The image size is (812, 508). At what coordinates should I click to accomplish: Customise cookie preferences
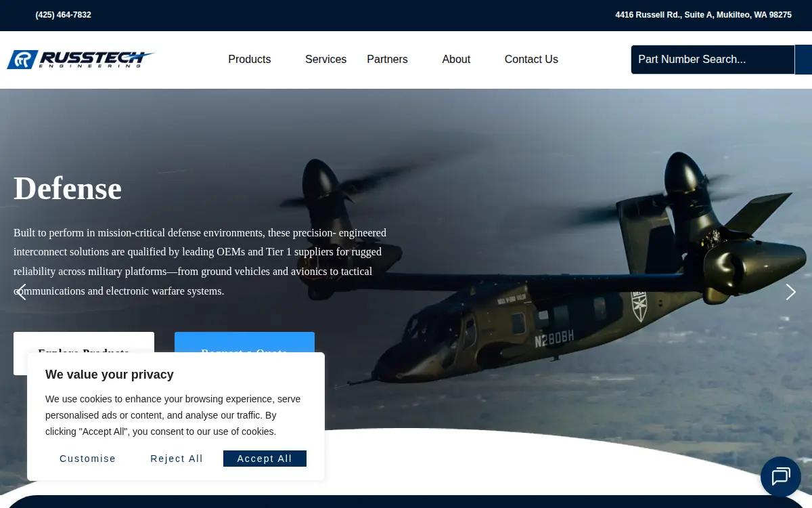click(88, 459)
